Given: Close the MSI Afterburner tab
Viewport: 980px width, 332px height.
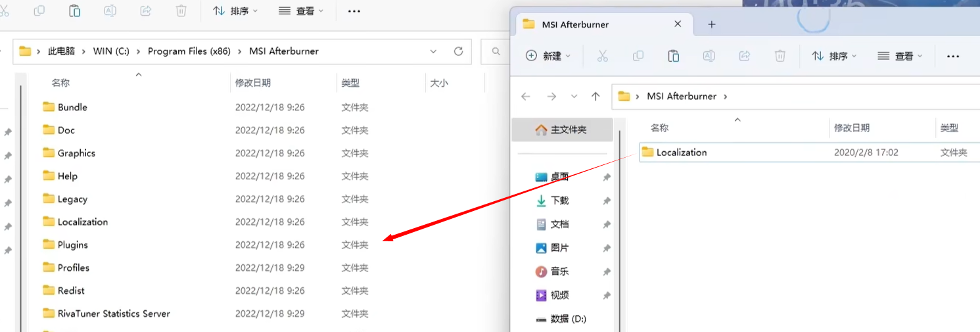Looking at the screenshot, I should point(678,24).
